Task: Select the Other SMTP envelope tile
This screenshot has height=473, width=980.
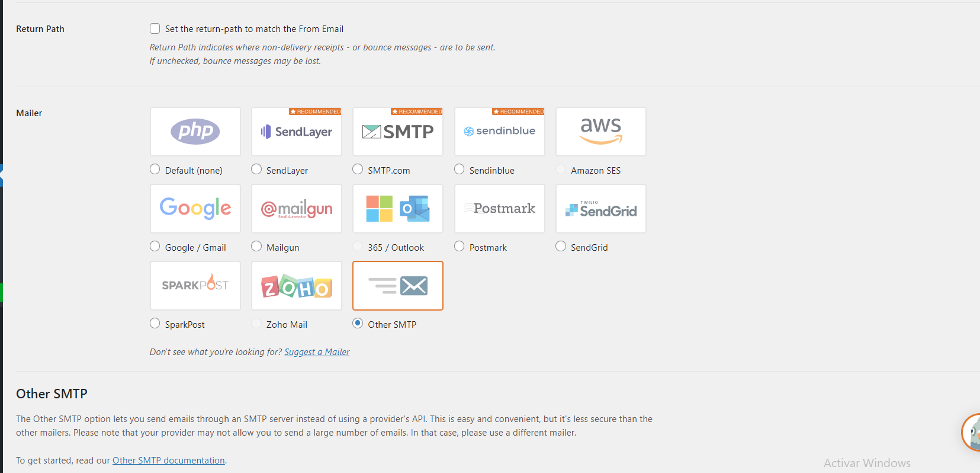Action: click(x=398, y=286)
